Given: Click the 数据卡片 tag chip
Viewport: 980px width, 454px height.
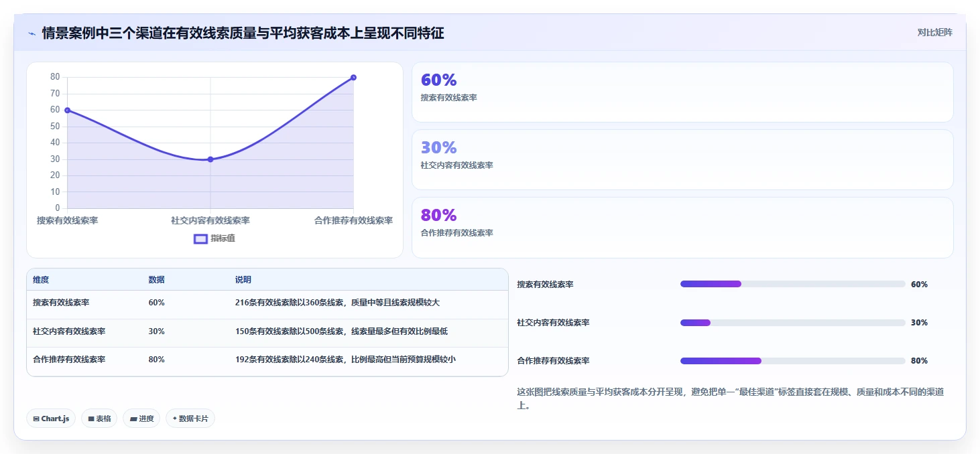Looking at the screenshot, I should click(x=190, y=419).
